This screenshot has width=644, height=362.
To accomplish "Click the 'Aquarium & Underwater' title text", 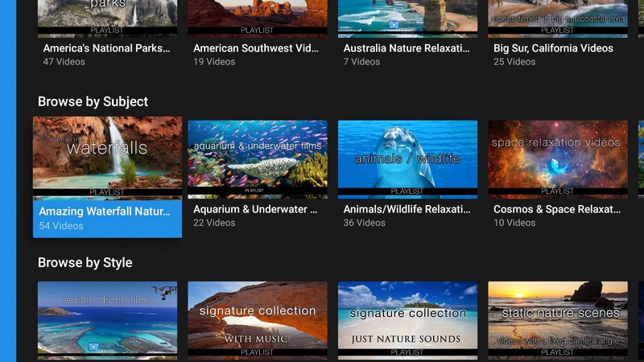I will (x=255, y=209).
